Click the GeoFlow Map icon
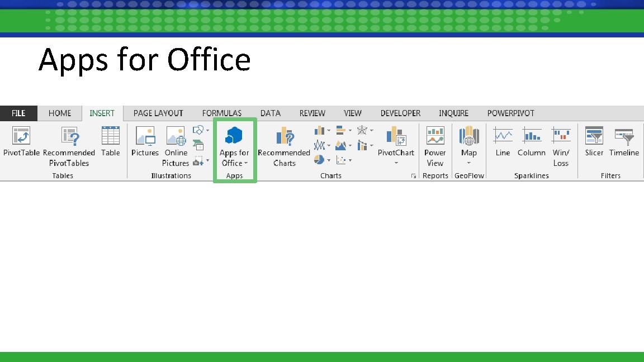The image size is (644, 362). [x=468, y=136]
